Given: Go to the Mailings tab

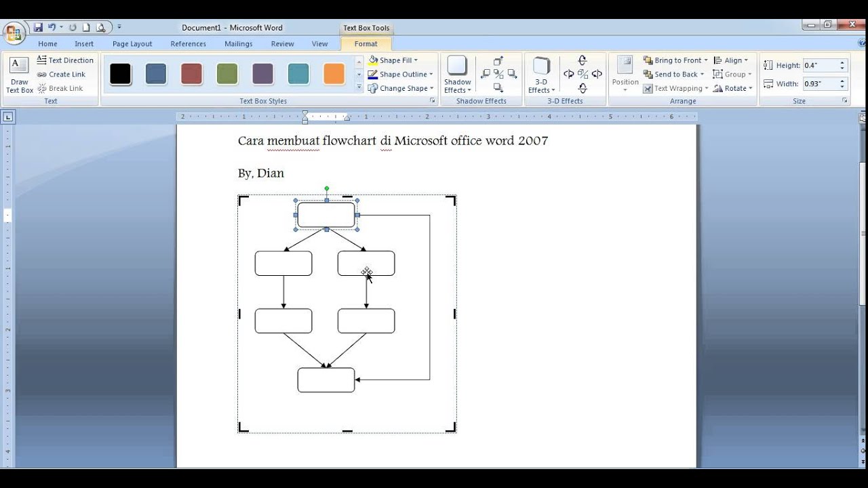Looking at the screenshot, I should pyautogui.click(x=238, y=44).
